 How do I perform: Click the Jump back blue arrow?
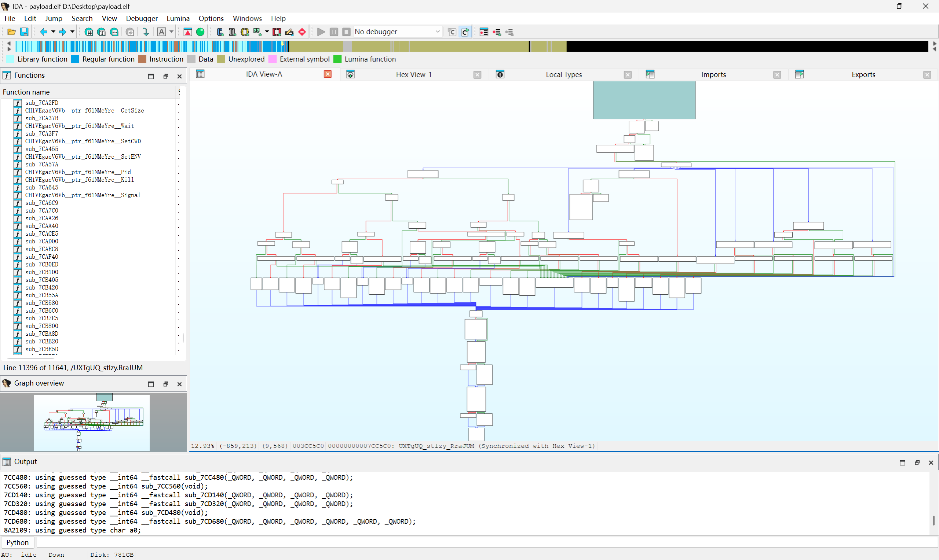pos(43,32)
